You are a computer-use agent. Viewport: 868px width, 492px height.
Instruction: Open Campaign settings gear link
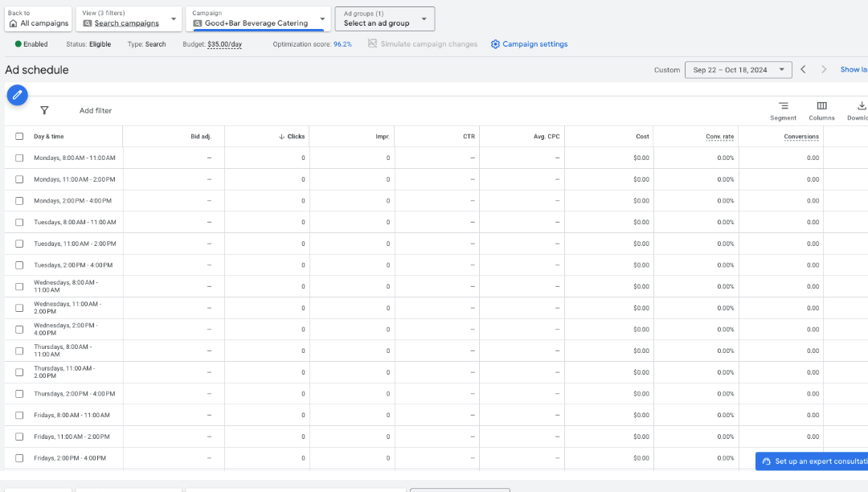[x=529, y=44]
